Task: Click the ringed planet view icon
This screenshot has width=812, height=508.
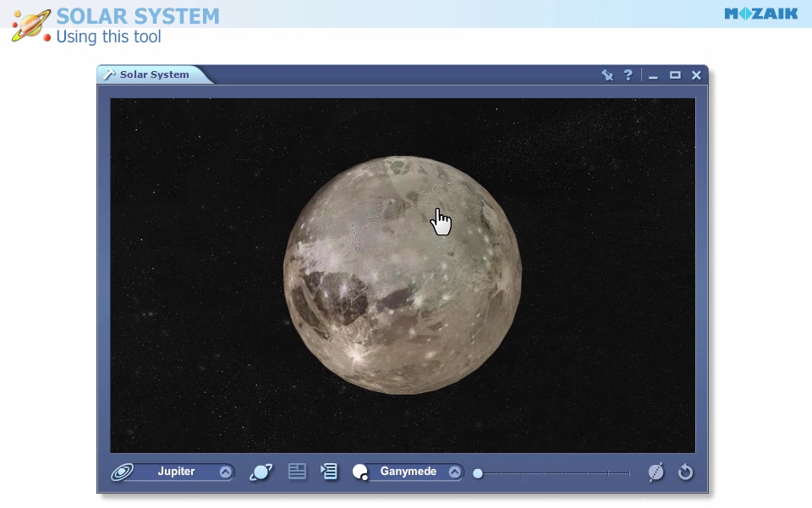Action: click(x=261, y=472)
